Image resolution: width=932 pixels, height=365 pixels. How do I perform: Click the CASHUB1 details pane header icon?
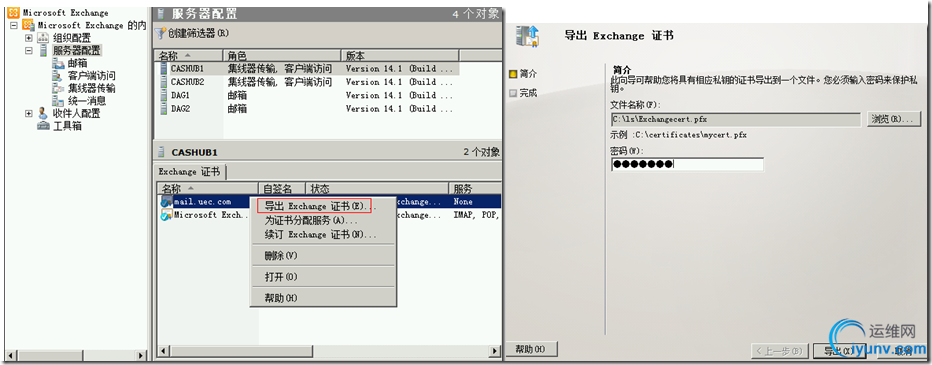[x=160, y=152]
